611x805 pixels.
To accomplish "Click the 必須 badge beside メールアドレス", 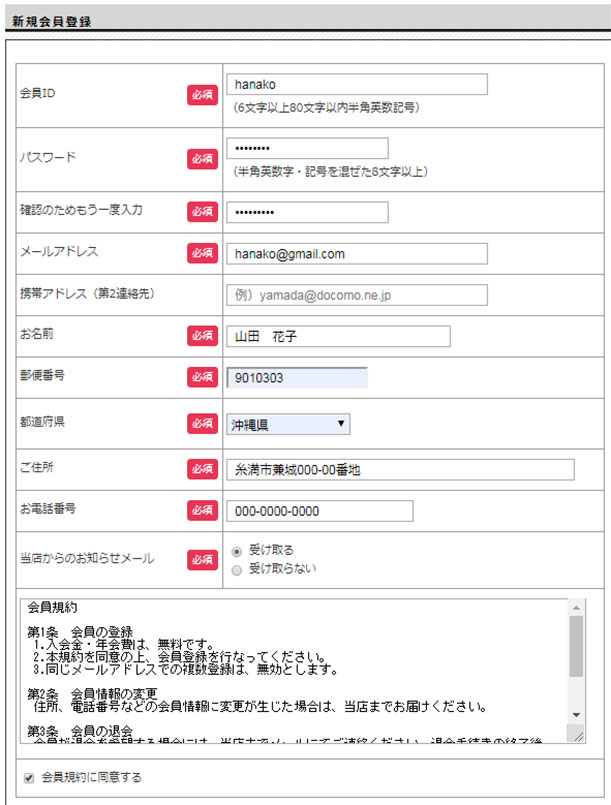I will (x=202, y=253).
